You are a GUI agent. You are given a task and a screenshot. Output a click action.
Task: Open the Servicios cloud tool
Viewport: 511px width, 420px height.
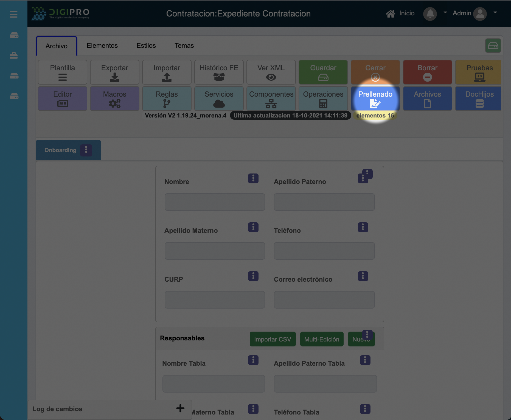pos(219,99)
